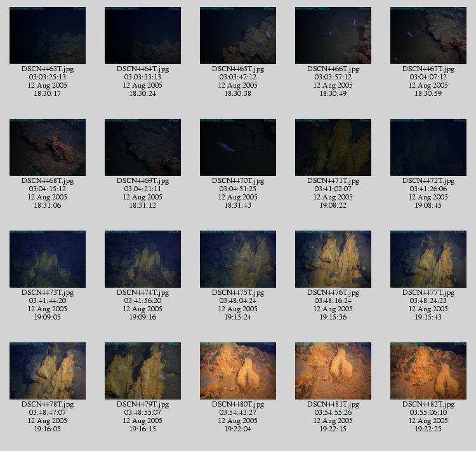Click the filename text DSCN4478T.jpg
This screenshot has height=451, width=476.
[48, 405]
